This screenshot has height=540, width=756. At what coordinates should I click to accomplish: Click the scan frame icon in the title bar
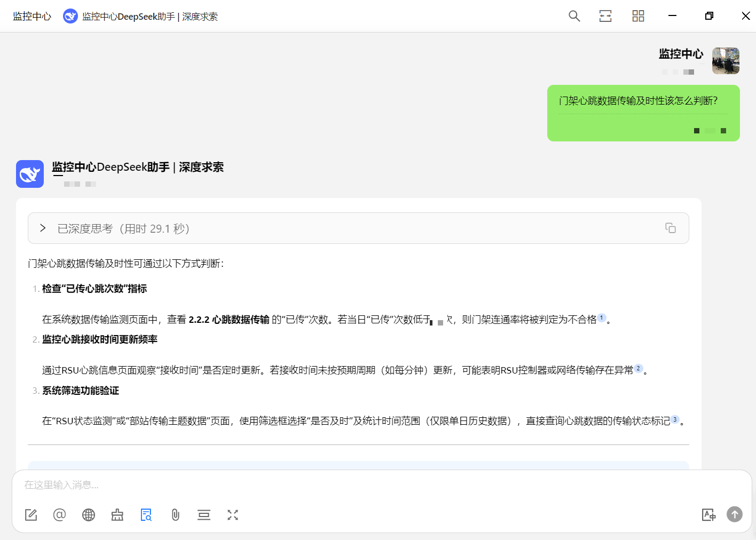(x=605, y=16)
